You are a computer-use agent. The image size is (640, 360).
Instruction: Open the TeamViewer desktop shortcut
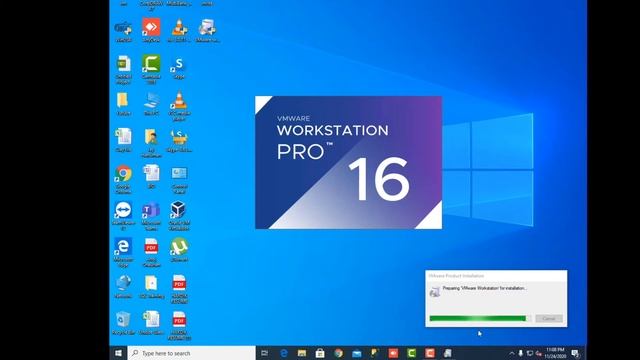[x=123, y=216]
